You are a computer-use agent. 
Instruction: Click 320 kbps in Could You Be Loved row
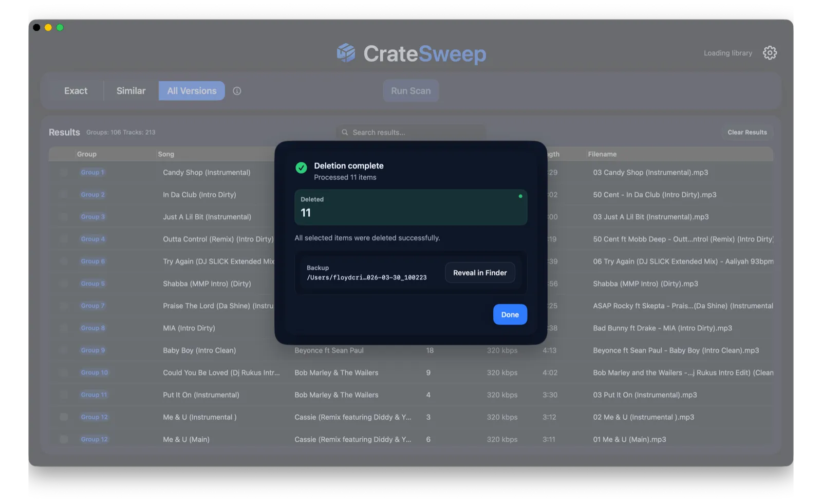502,372
